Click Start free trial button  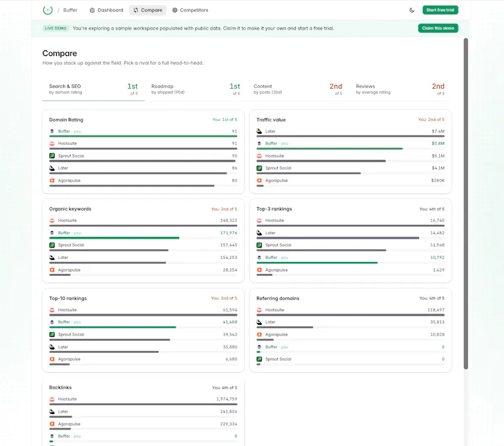[440, 10]
